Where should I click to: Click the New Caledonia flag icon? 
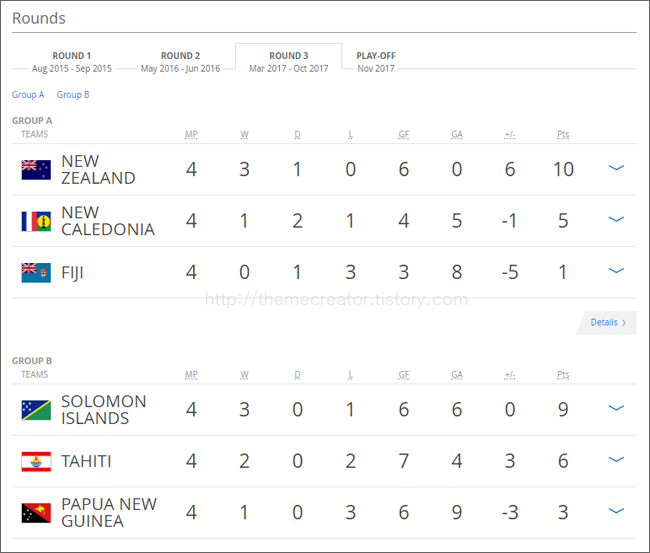click(36, 221)
